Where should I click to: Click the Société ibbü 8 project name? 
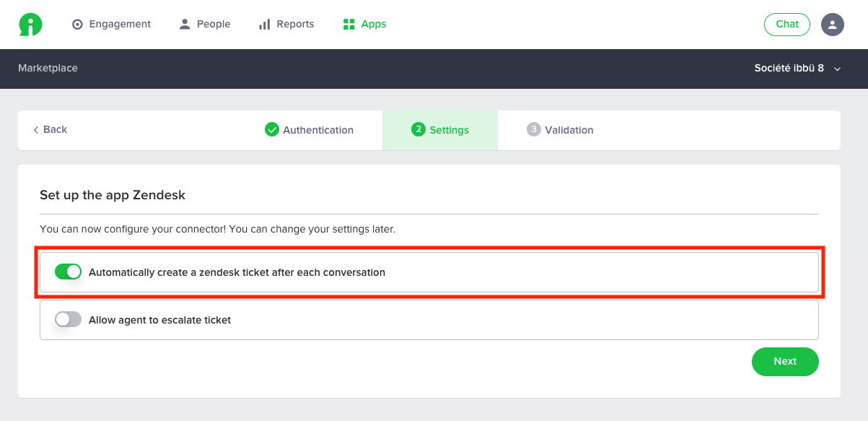[789, 69]
